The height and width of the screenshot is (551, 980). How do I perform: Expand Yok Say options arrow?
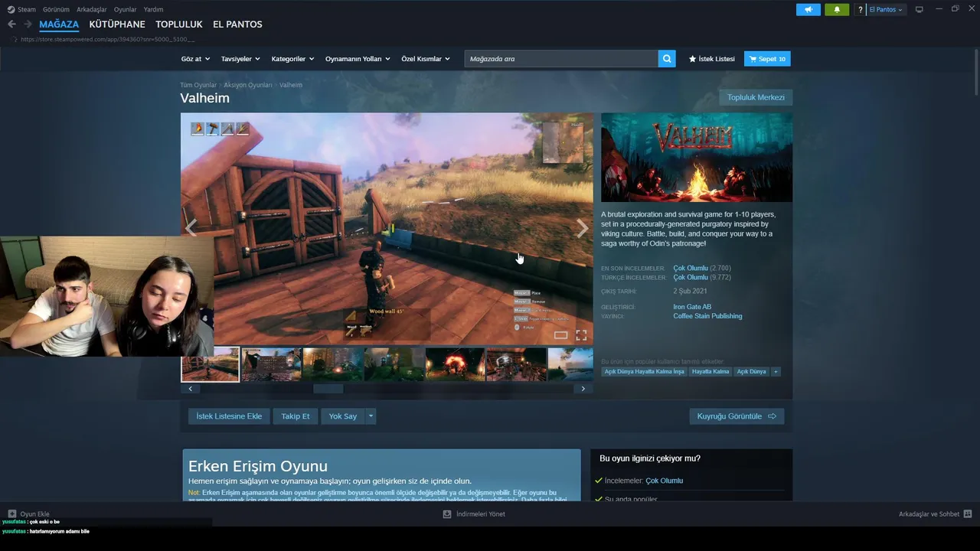click(x=371, y=416)
